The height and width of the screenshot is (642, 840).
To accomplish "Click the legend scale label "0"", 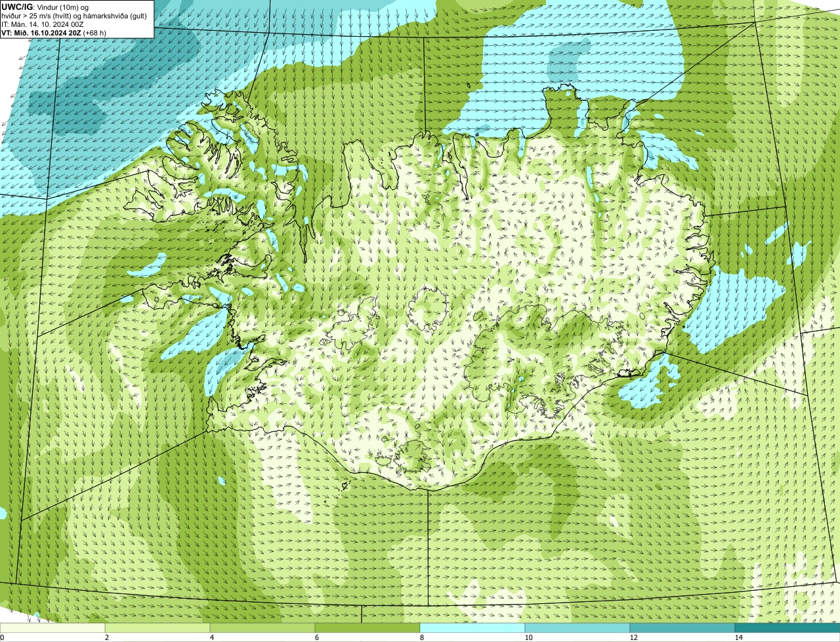I will click(3, 637).
